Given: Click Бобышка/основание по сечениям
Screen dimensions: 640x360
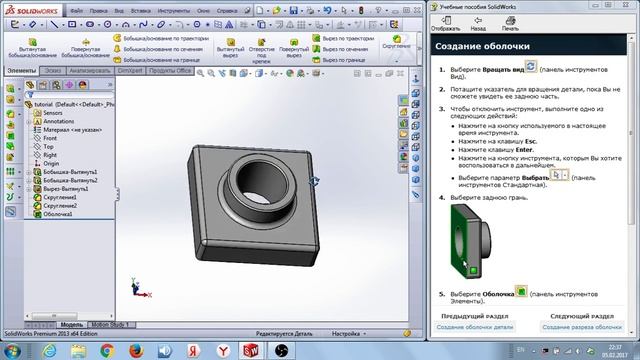Looking at the screenshot, I should point(158,49).
